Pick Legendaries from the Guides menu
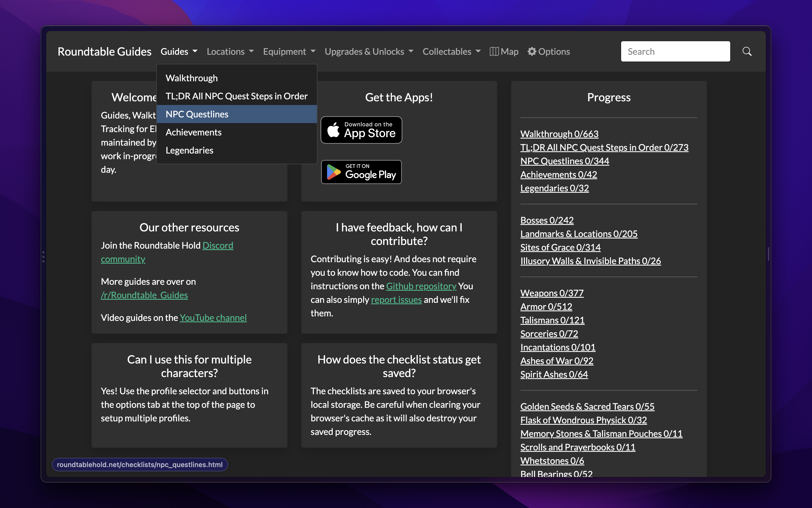812x508 pixels. click(x=237, y=150)
